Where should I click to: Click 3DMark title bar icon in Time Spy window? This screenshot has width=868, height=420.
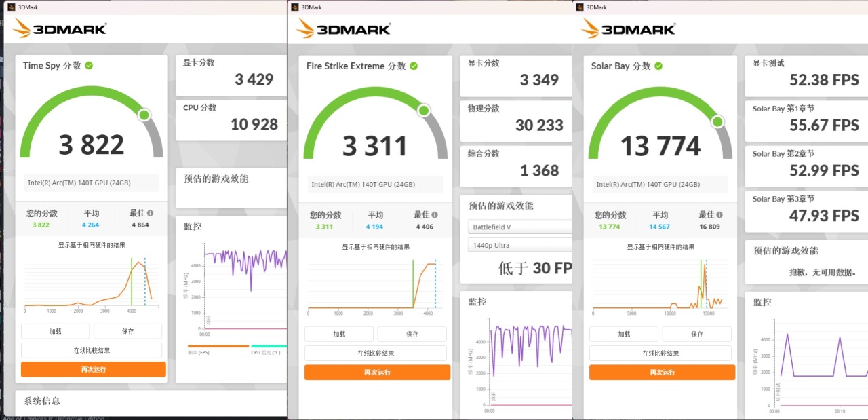pyautogui.click(x=10, y=7)
